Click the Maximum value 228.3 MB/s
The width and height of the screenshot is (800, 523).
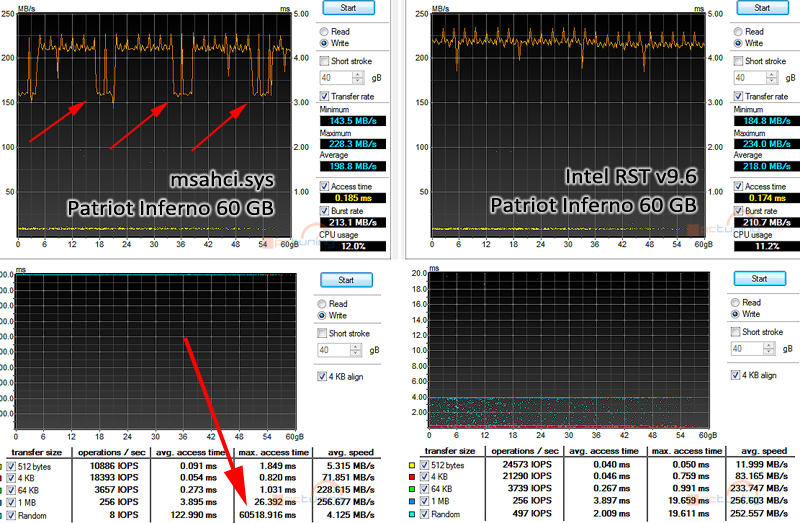(x=353, y=144)
